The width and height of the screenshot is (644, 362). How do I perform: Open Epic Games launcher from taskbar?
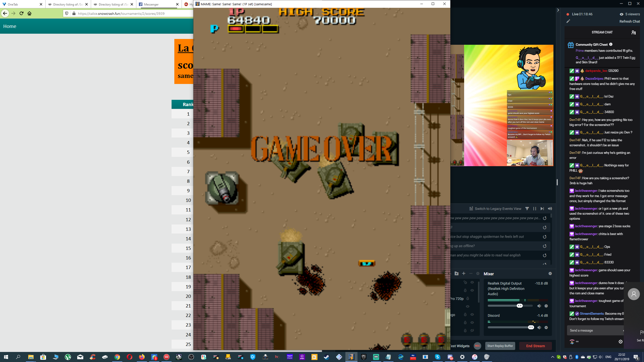point(364,357)
